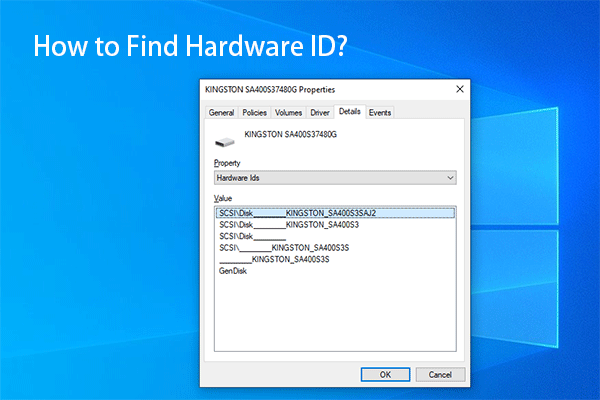Click the OK button
600x400 pixels.
pyautogui.click(x=385, y=374)
